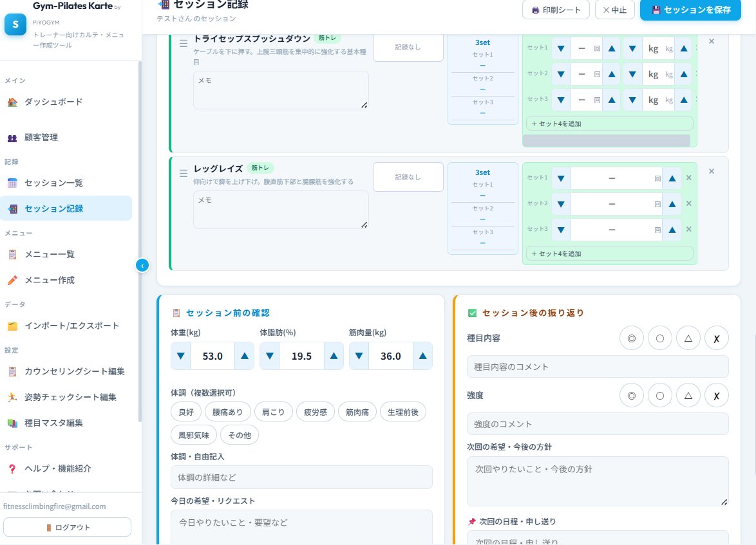This screenshot has height=545, width=756.
Task: Click the 中止 button
Action: (x=615, y=10)
